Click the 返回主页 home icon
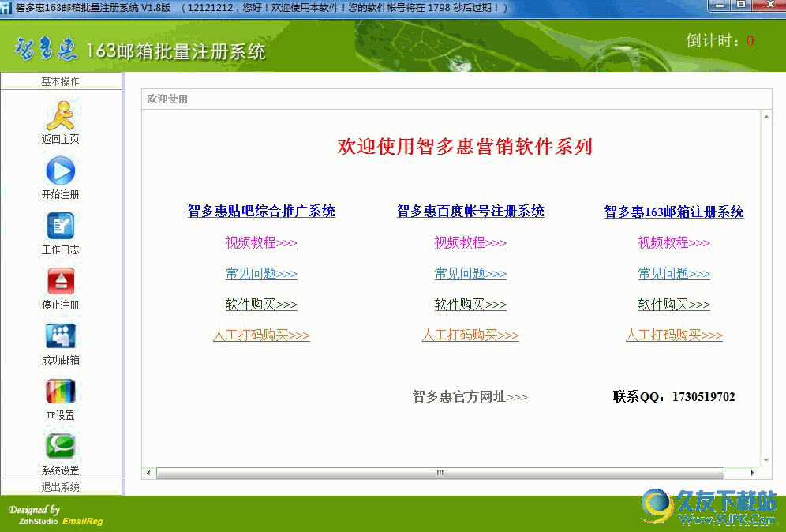This screenshot has height=532, width=786. pyautogui.click(x=60, y=116)
